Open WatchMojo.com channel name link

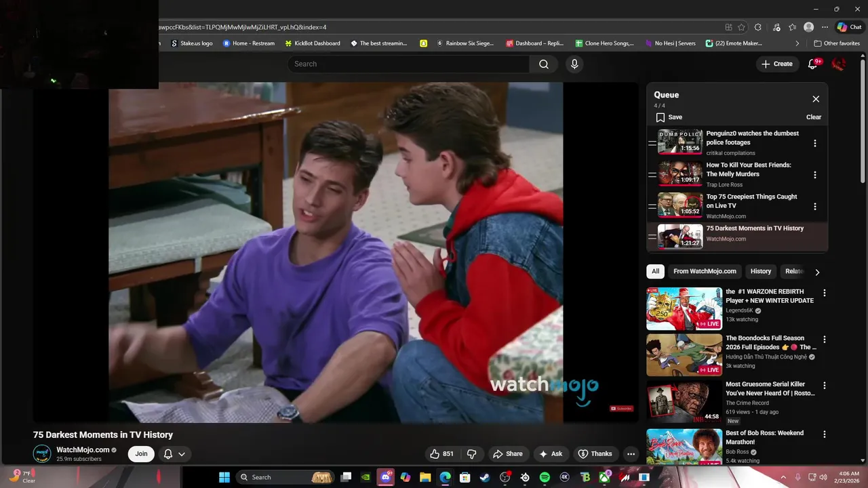pyautogui.click(x=83, y=450)
